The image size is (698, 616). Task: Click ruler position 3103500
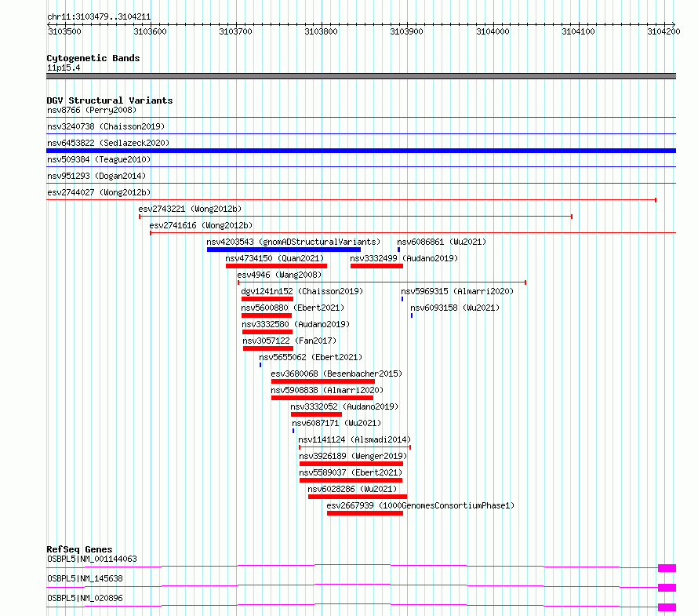(64, 31)
